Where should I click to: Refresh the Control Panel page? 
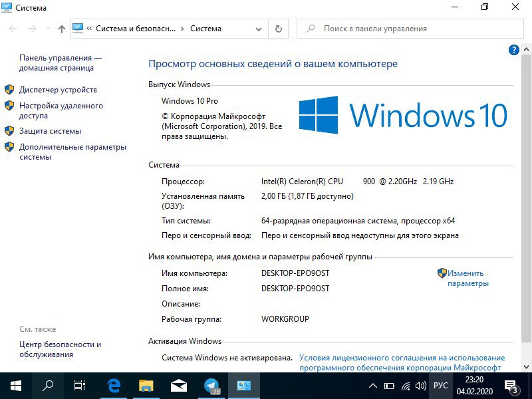coord(278,29)
